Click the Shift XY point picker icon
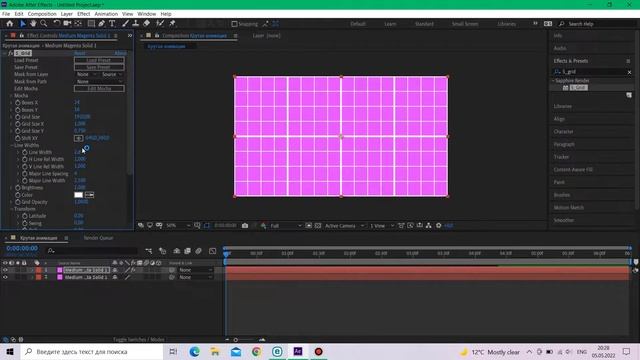This screenshot has height=360, width=640. (x=78, y=138)
